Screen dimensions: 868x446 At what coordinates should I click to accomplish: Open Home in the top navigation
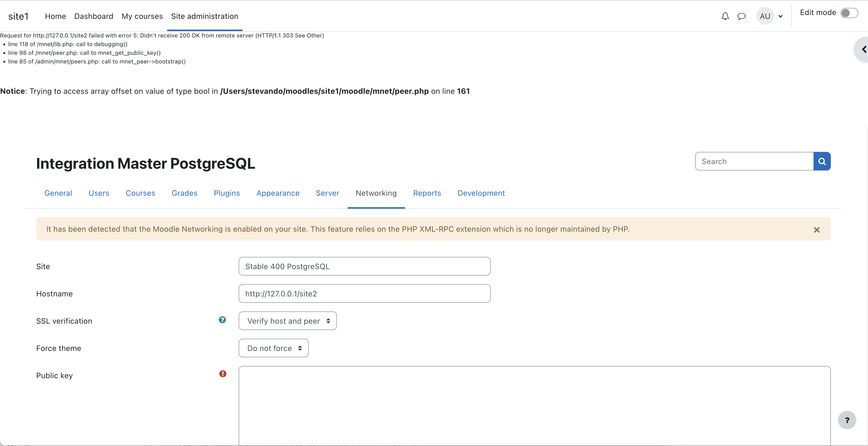[55, 16]
